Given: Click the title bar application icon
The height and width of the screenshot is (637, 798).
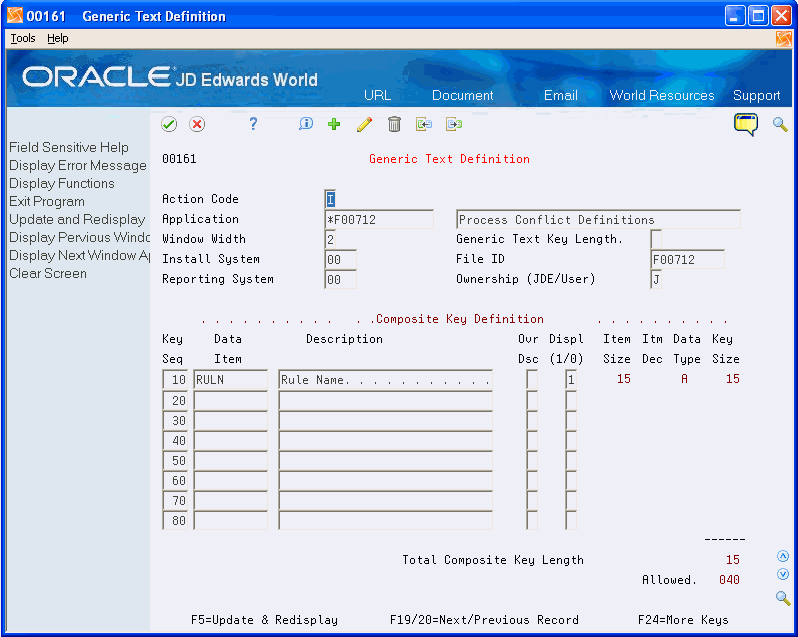Looking at the screenshot, I should click(x=15, y=16).
